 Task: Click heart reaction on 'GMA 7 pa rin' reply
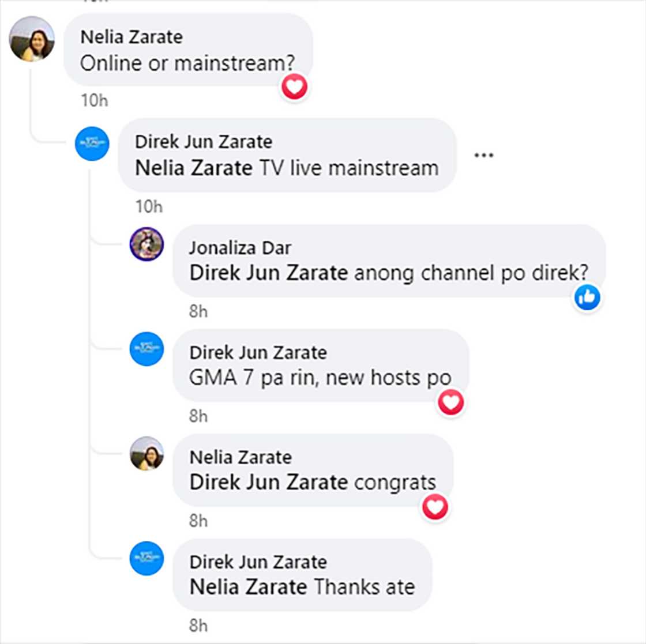pos(451,402)
